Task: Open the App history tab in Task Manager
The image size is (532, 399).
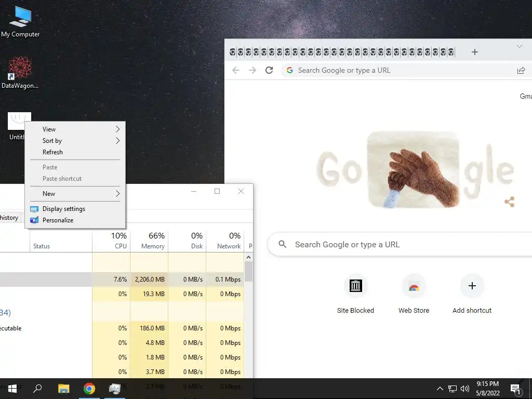Action: click(x=9, y=218)
